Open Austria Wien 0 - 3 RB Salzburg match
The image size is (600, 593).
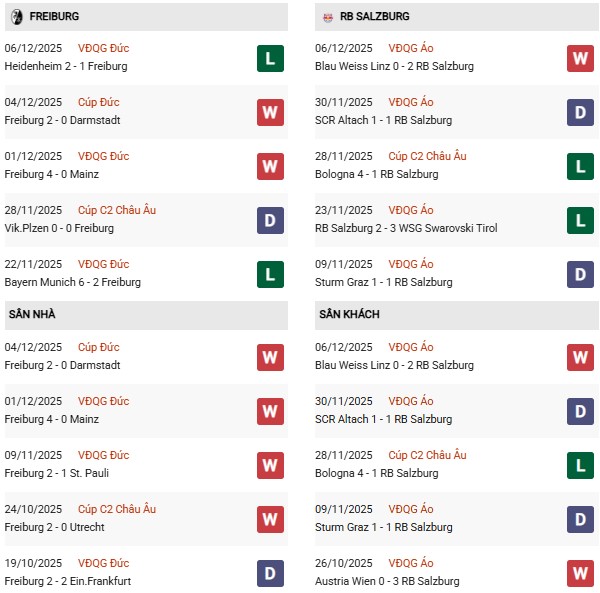[386, 581]
